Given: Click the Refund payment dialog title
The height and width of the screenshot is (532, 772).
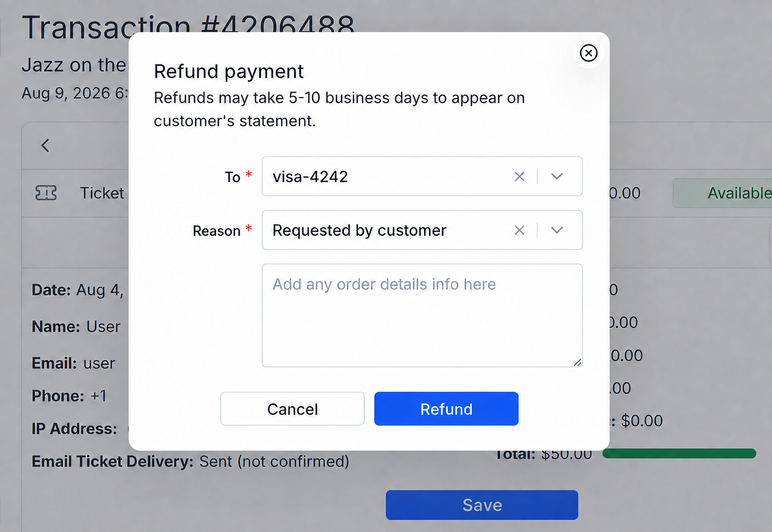Looking at the screenshot, I should pos(228,72).
